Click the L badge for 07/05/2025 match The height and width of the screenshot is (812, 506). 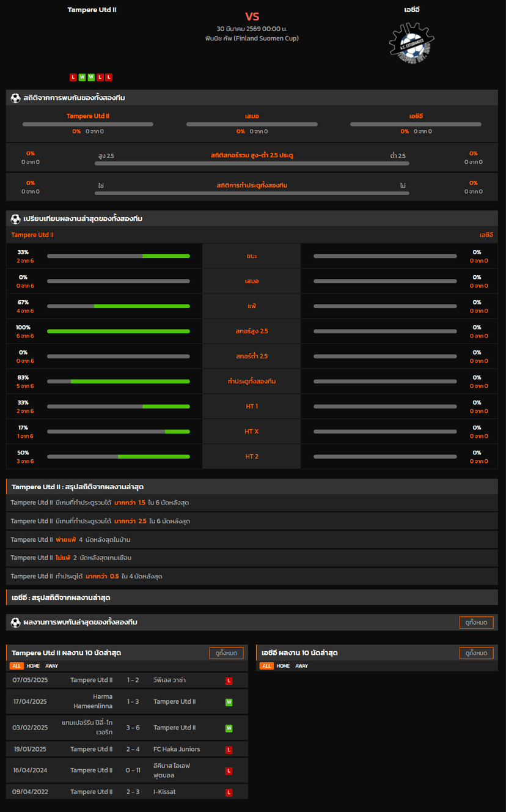229,681
